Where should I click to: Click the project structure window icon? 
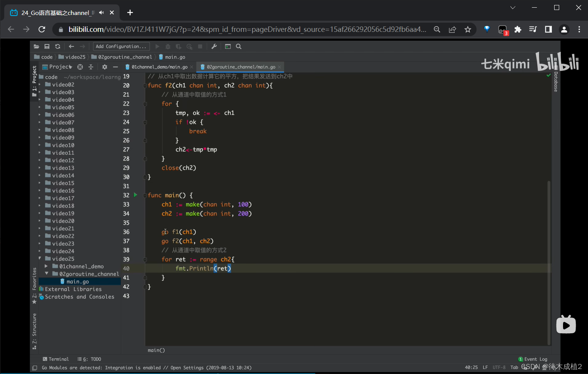click(x=228, y=46)
